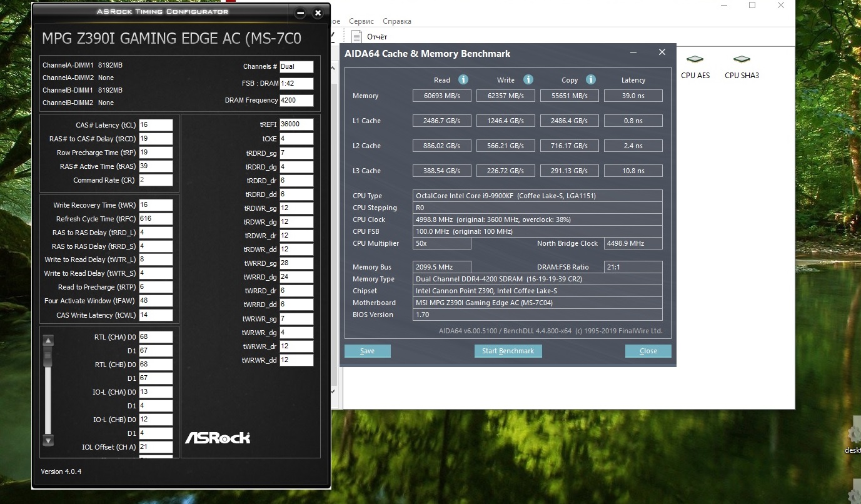
Task: Click the CPU Type value Intel Core i9-9900KF
Action: (538, 196)
